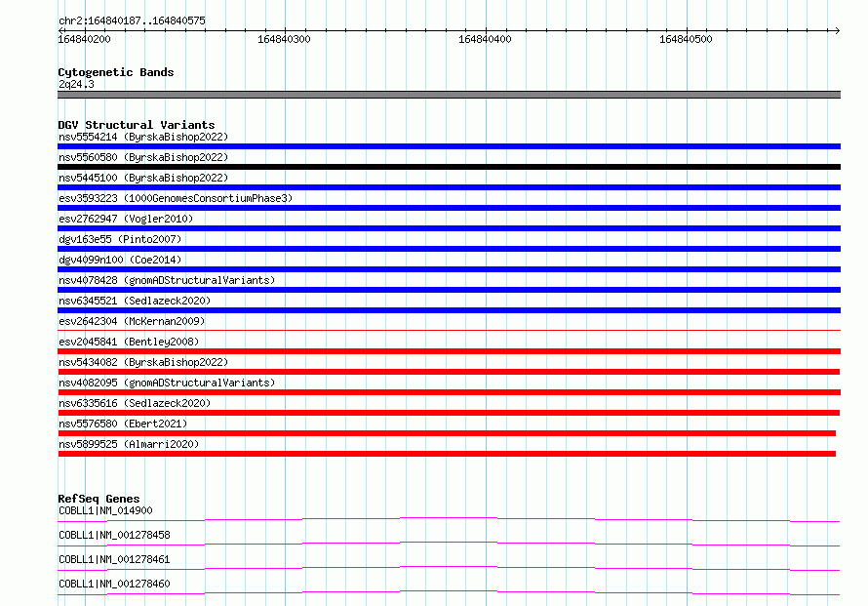Open the nsv5576580 (Ebert2021) label

123,424
